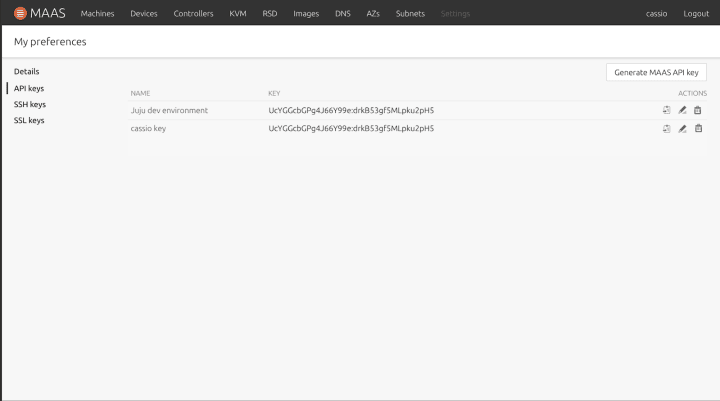Open the Machines page

97,14
